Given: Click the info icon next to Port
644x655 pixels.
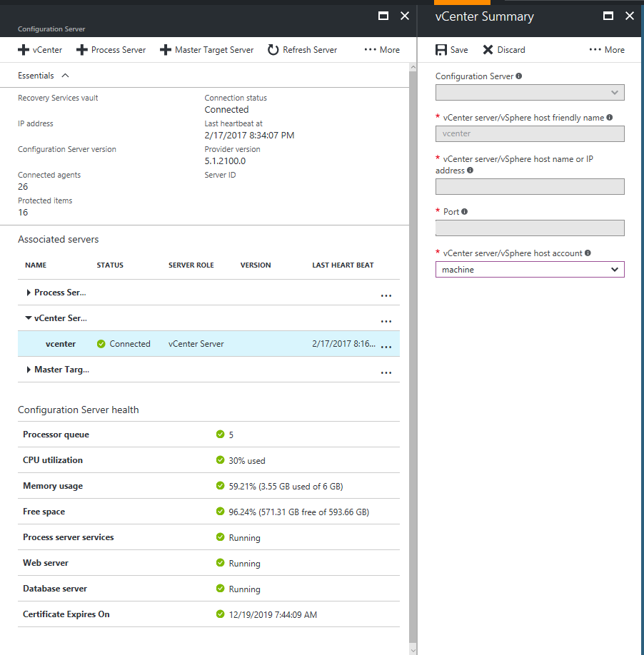Looking at the screenshot, I should [x=465, y=212].
